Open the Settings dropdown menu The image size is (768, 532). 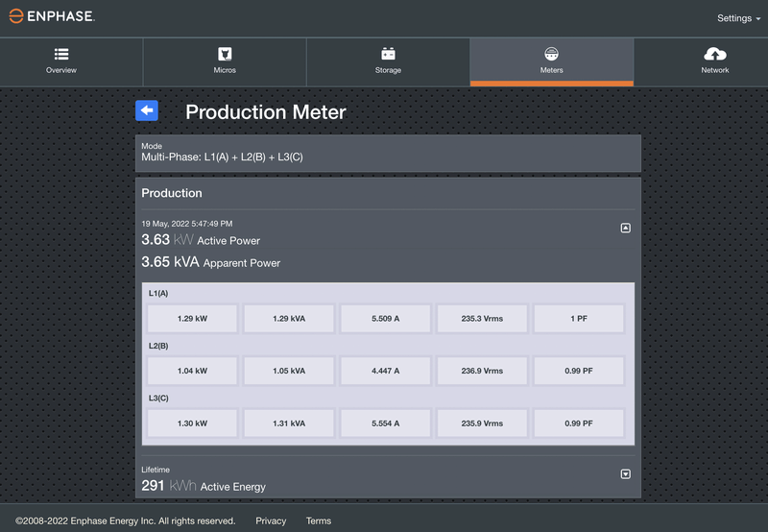pos(736,18)
